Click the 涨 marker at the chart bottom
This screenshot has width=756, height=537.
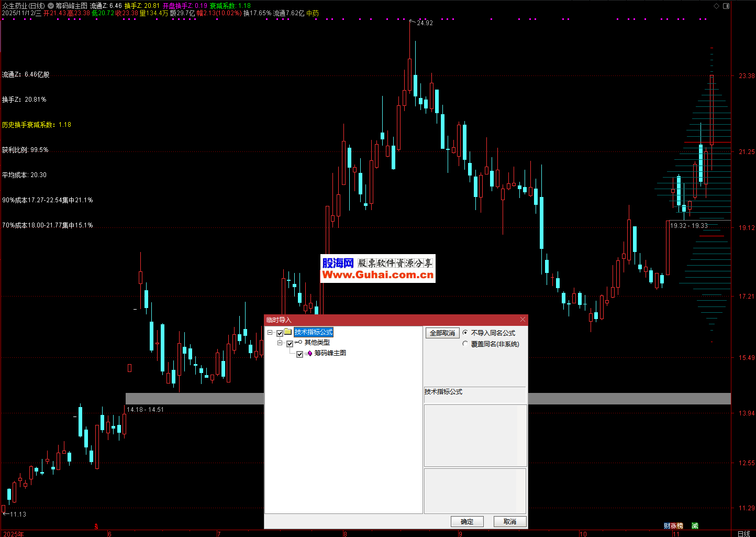(x=673, y=526)
